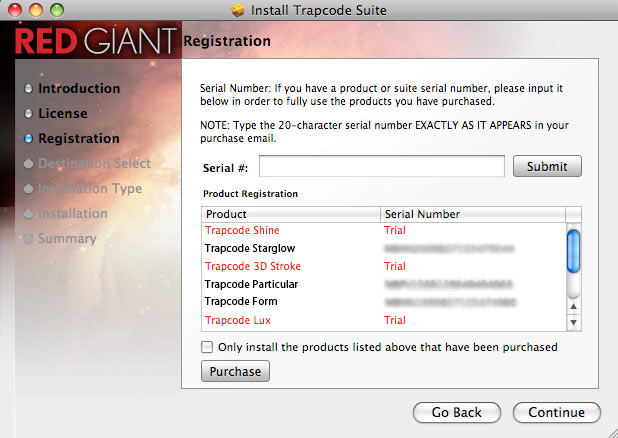
Task: Select the Trapcode Form row
Action: tap(383, 302)
